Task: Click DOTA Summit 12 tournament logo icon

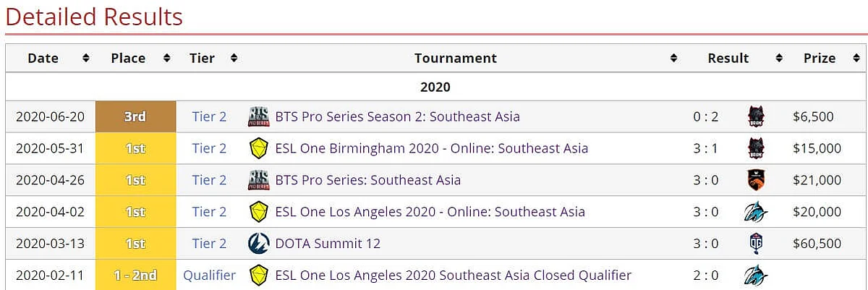Action: pyautogui.click(x=258, y=244)
